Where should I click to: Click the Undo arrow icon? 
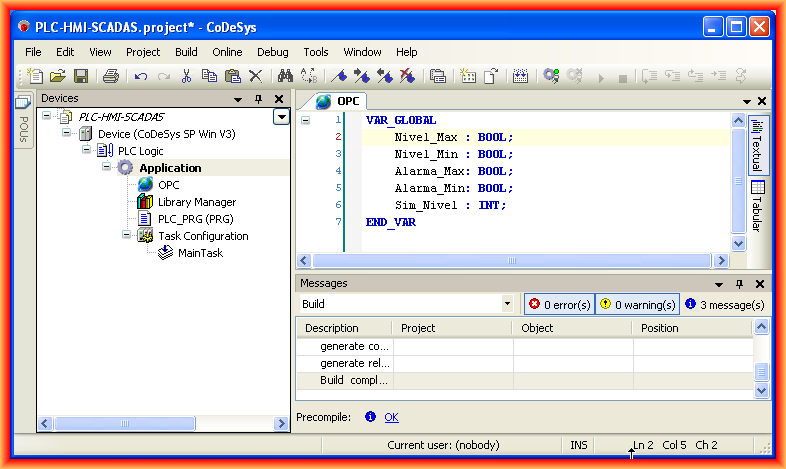(x=141, y=76)
